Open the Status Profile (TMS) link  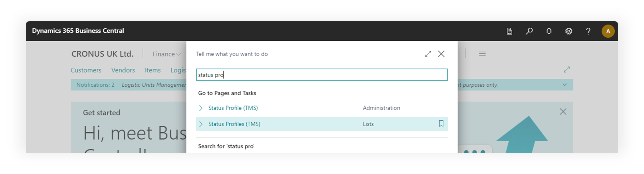pyautogui.click(x=233, y=108)
